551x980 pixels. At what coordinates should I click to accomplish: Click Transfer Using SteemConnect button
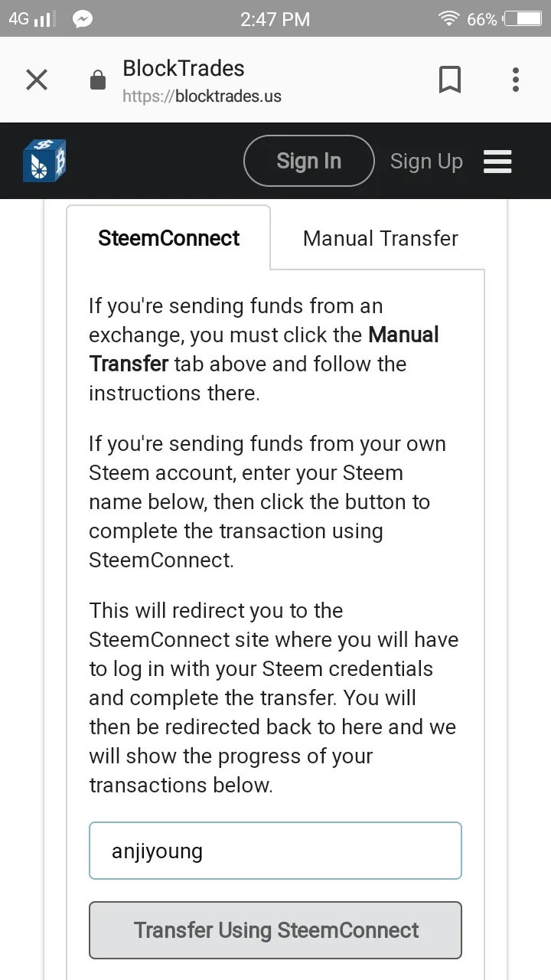click(275, 930)
